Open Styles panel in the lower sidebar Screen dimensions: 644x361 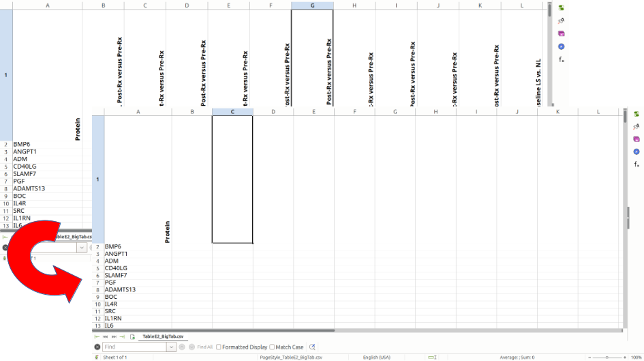pyautogui.click(x=637, y=126)
